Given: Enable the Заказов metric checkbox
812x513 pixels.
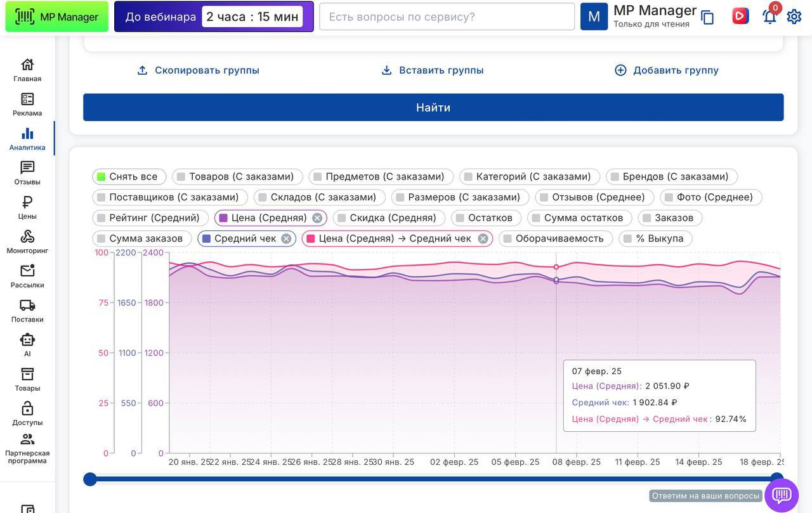Looking at the screenshot, I should (x=670, y=218).
